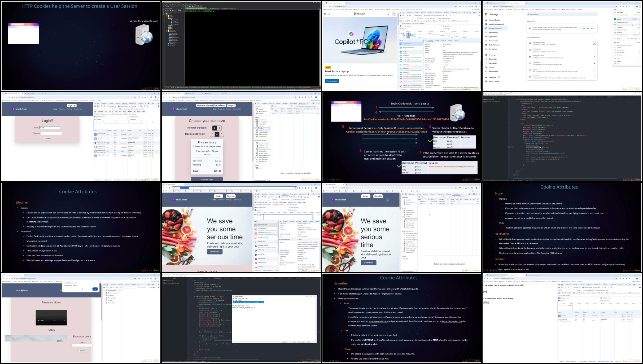The height and width of the screenshot is (364, 643).
Task: Click the filter funnel icon in login page DevTools
Action: (102, 106)
